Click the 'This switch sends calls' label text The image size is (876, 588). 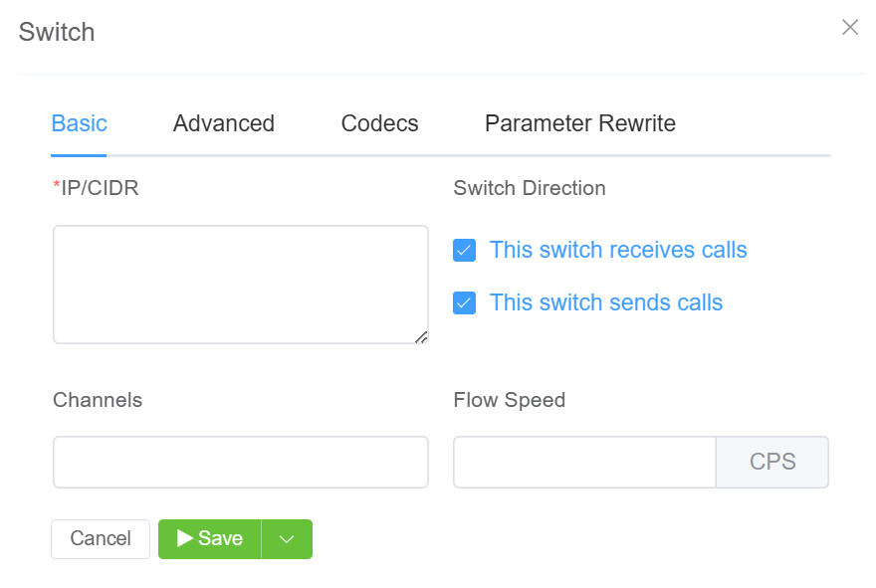point(605,302)
